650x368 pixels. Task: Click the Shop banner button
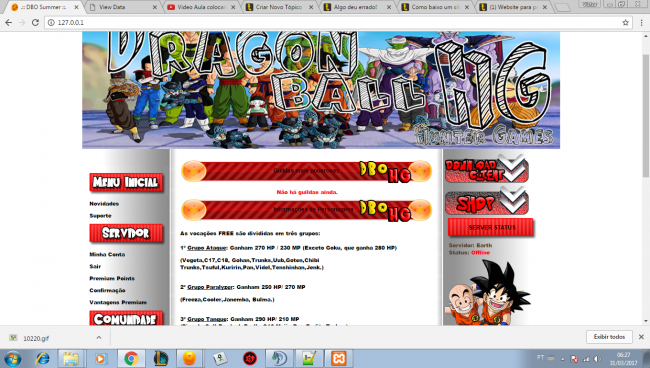[x=487, y=201]
